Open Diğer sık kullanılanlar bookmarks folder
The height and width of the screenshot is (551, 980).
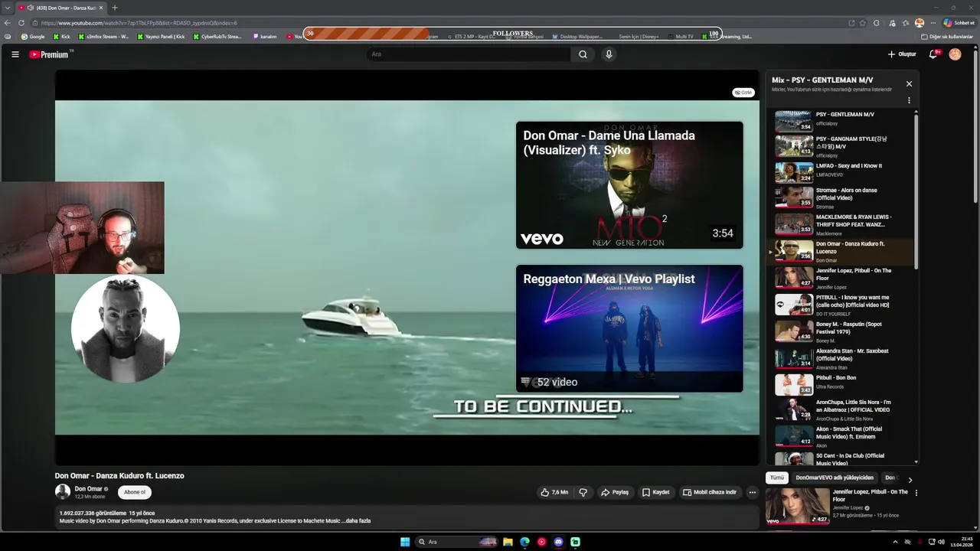947,37
